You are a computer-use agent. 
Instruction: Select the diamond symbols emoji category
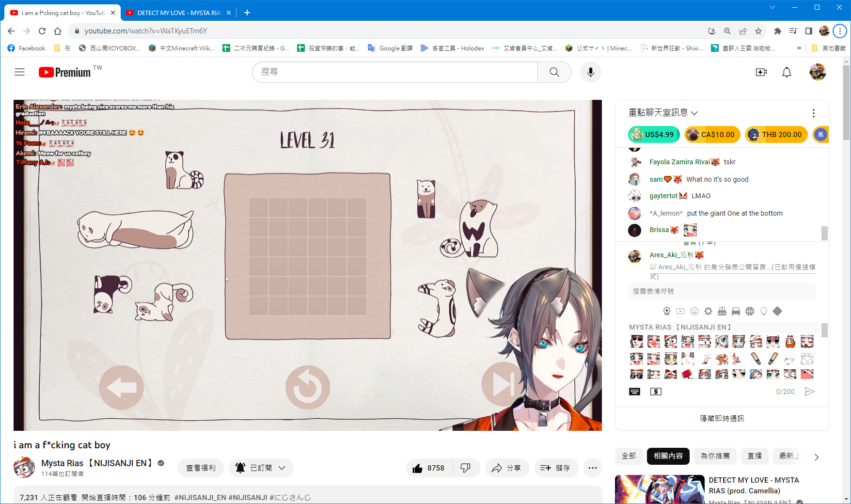[777, 311]
